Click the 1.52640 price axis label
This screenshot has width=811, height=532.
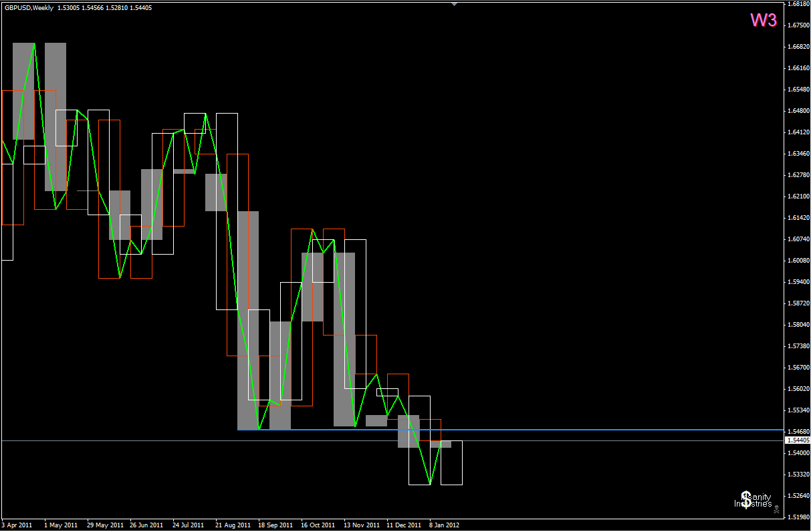click(x=798, y=496)
